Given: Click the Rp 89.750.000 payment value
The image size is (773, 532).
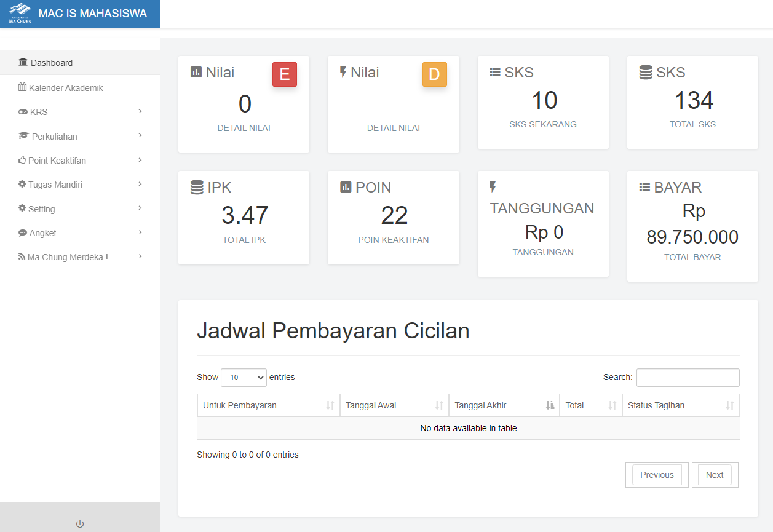Looking at the screenshot, I should coord(692,224).
